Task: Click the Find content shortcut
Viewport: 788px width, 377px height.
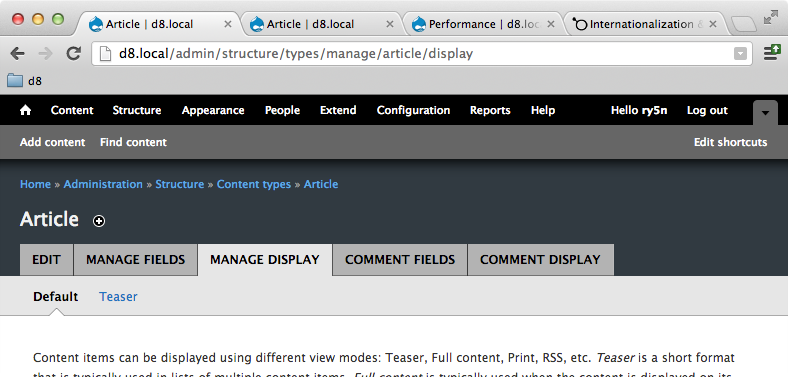Action: (x=133, y=142)
